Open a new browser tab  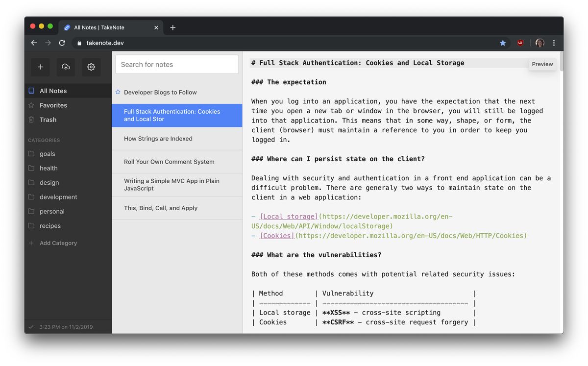pos(172,28)
